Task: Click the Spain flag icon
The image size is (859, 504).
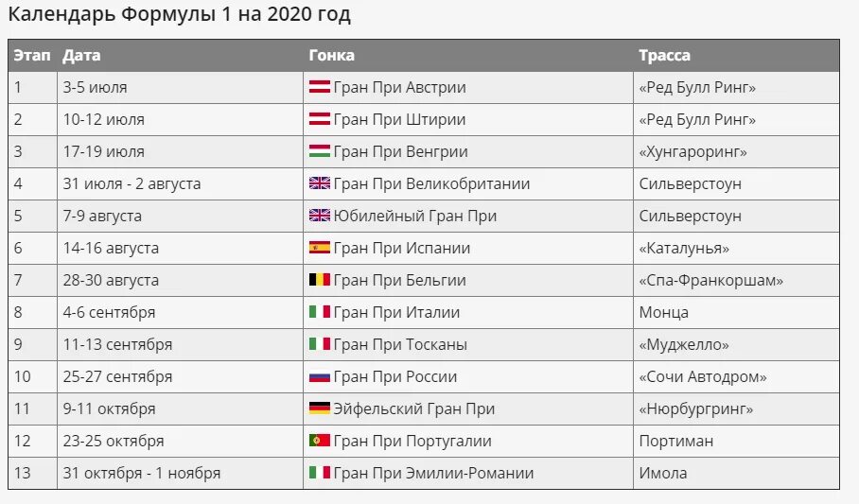Action: pos(320,247)
